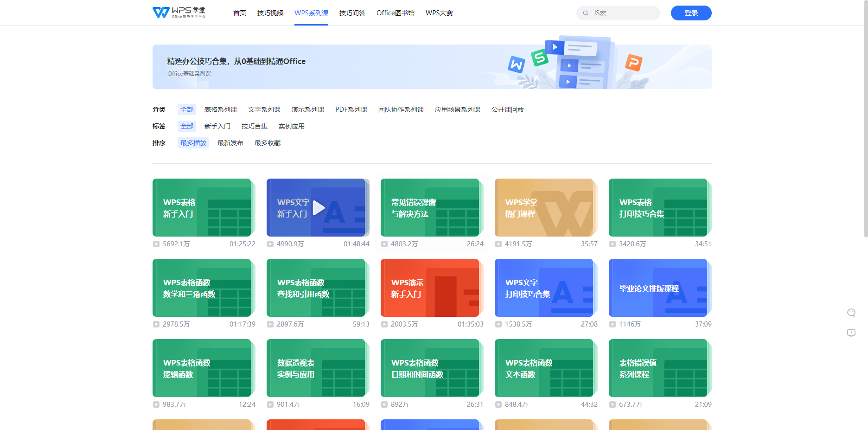Click the 892万 play count text
The image size is (868, 430).
tap(400, 404)
